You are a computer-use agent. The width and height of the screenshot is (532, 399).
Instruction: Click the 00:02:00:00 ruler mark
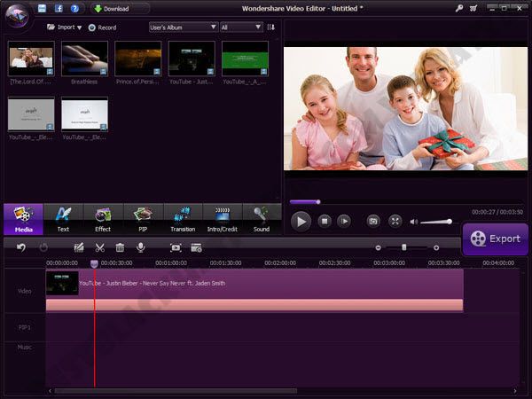pyautogui.click(x=280, y=263)
